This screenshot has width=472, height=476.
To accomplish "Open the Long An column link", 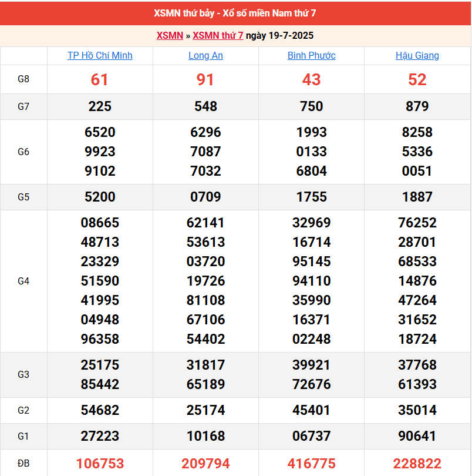I will coord(205,56).
